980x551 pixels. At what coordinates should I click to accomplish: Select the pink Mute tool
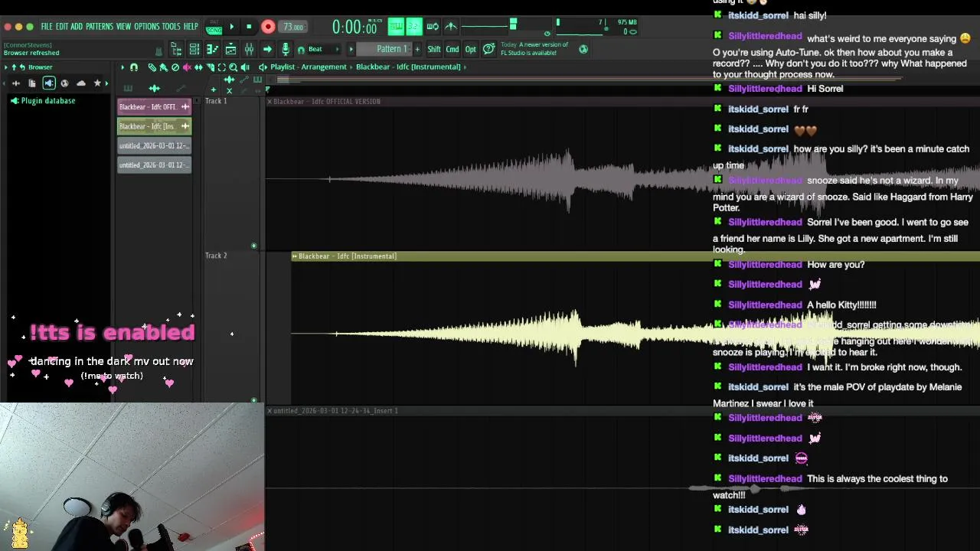pos(187,67)
